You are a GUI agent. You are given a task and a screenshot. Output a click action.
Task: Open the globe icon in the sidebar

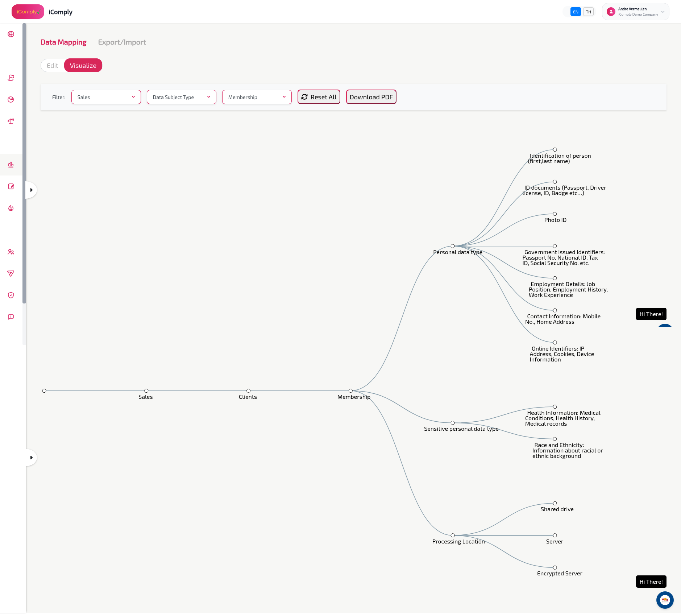(11, 34)
